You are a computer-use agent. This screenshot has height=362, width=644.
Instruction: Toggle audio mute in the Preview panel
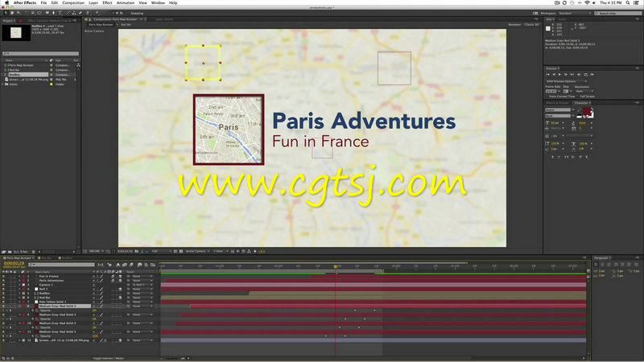coord(579,74)
